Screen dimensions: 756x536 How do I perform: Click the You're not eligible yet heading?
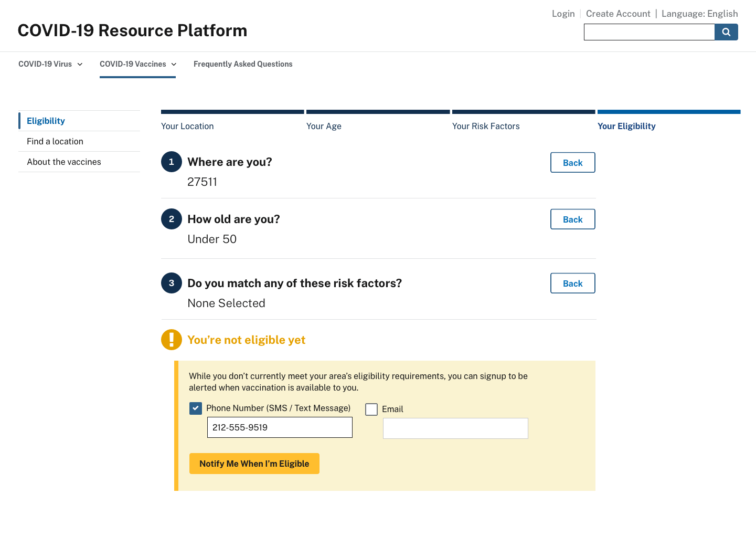tap(246, 340)
